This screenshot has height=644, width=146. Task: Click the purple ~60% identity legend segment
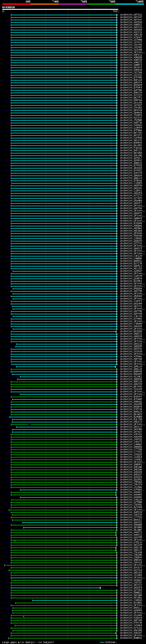pyautogui.click(x=73, y=4)
